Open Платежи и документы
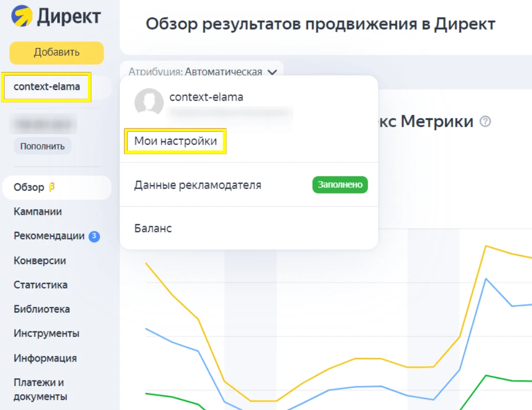 [x=40, y=389]
